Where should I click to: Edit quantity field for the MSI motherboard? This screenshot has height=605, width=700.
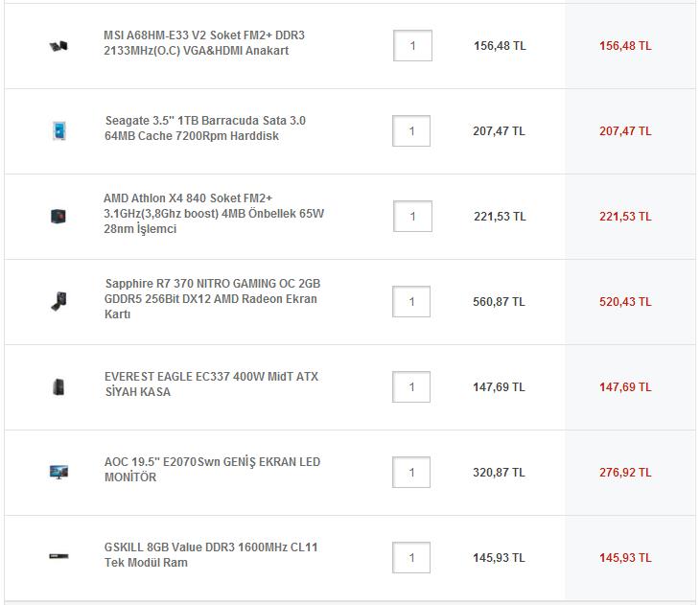click(x=412, y=45)
